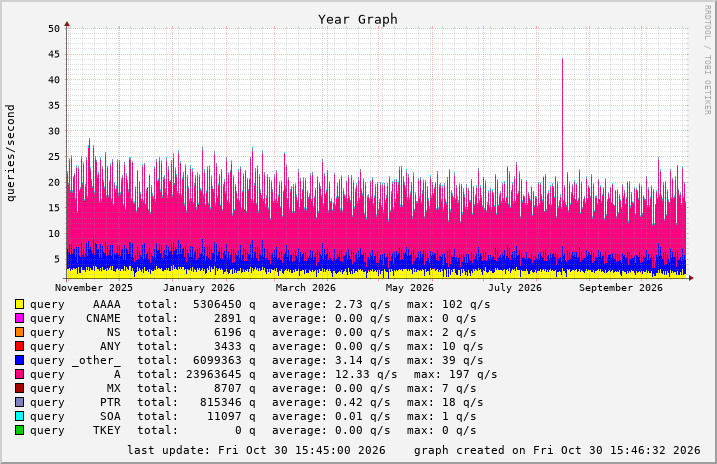Click the PTR 'max: 18 q/s' value

444,402
